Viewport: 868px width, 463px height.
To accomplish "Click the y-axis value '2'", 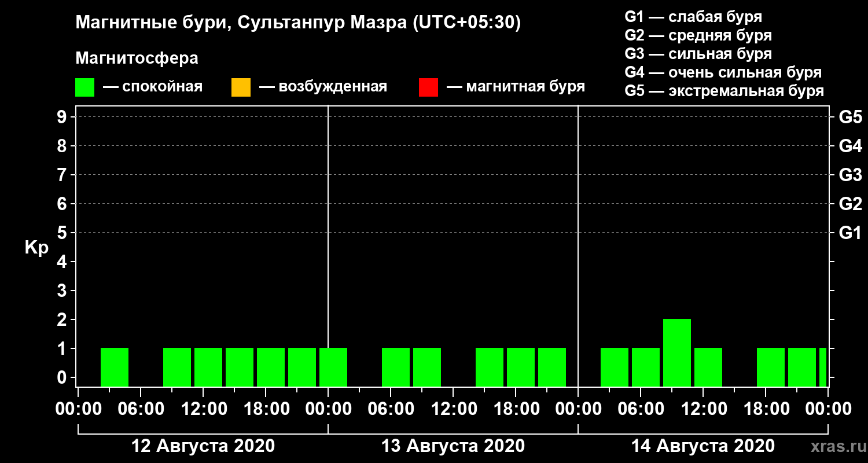I will pyautogui.click(x=63, y=319).
